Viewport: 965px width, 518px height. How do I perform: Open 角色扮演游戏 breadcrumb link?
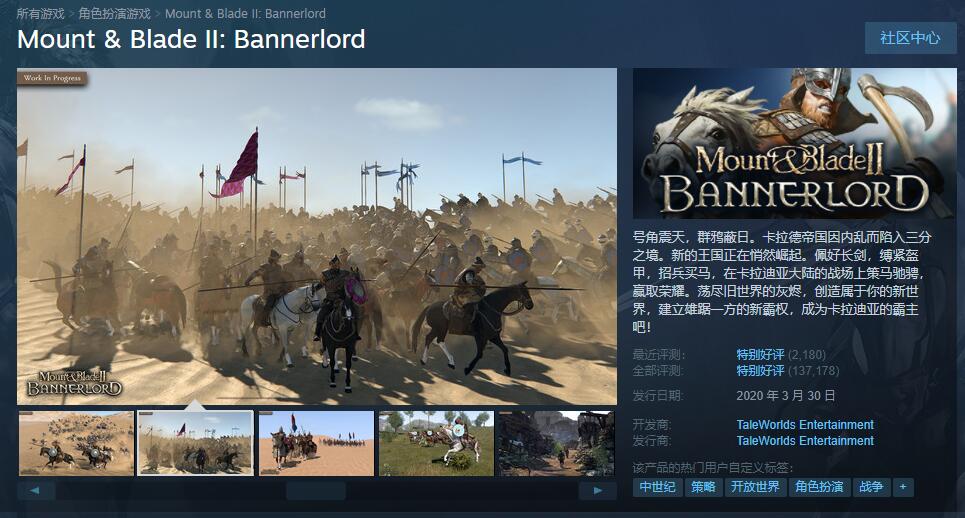pos(114,14)
